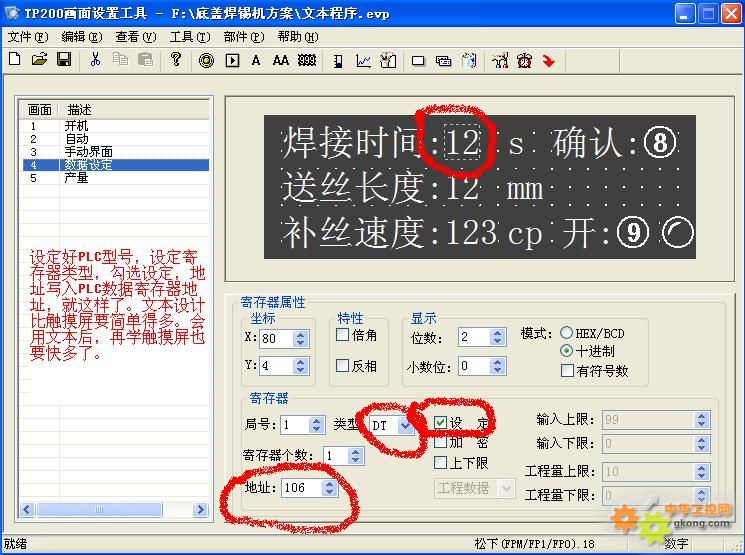Click the Copy toolbar icon

(x=120, y=59)
